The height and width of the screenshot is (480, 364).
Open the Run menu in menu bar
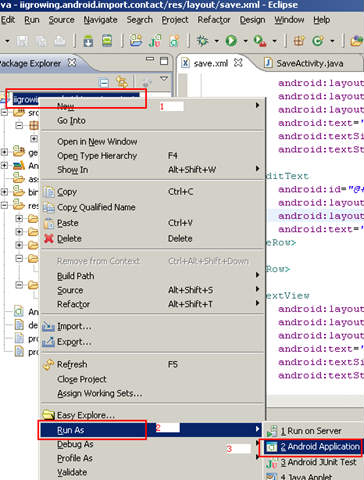coord(32,20)
